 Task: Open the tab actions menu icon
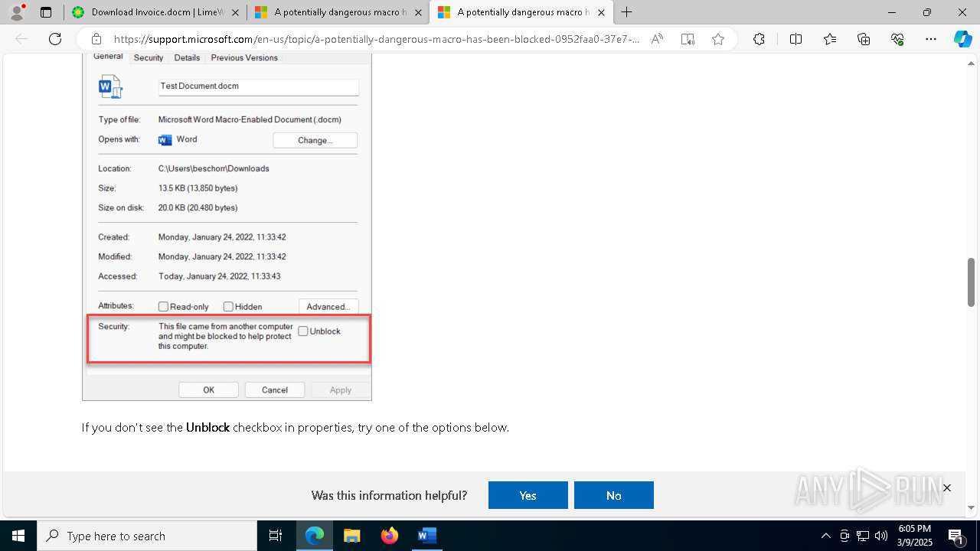pyautogui.click(x=46, y=12)
